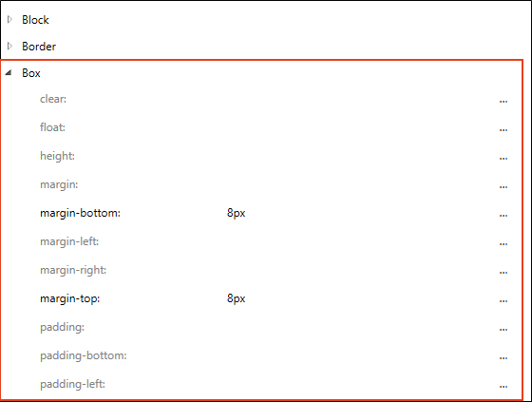Open ellipsis button for padding-left property
The width and height of the screenshot is (532, 402).
(503, 386)
